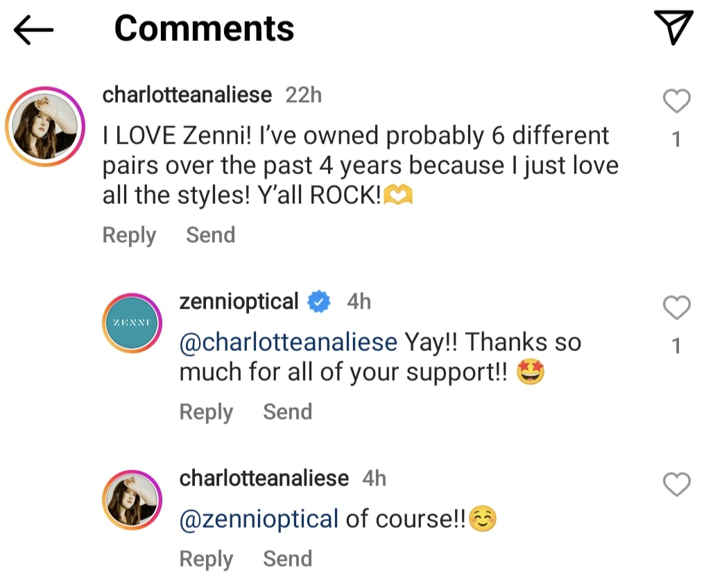The image size is (722, 588).
Task: Open the @zennioptical mention link
Action: [257, 518]
